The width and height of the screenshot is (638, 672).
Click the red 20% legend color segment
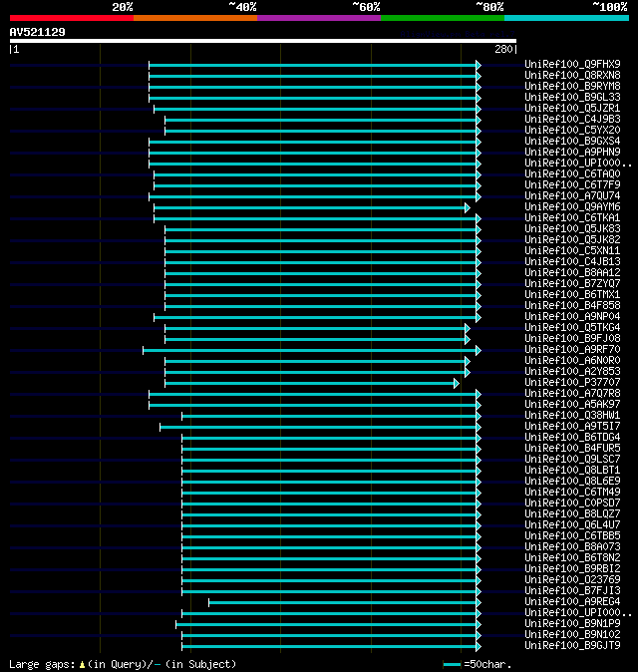pyautogui.click(x=72, y=18)
